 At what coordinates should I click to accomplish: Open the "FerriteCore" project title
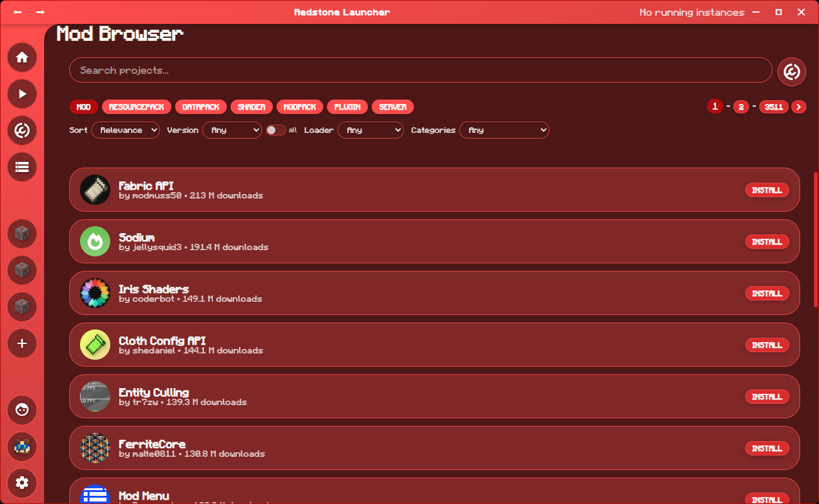[x=152, y=444]
